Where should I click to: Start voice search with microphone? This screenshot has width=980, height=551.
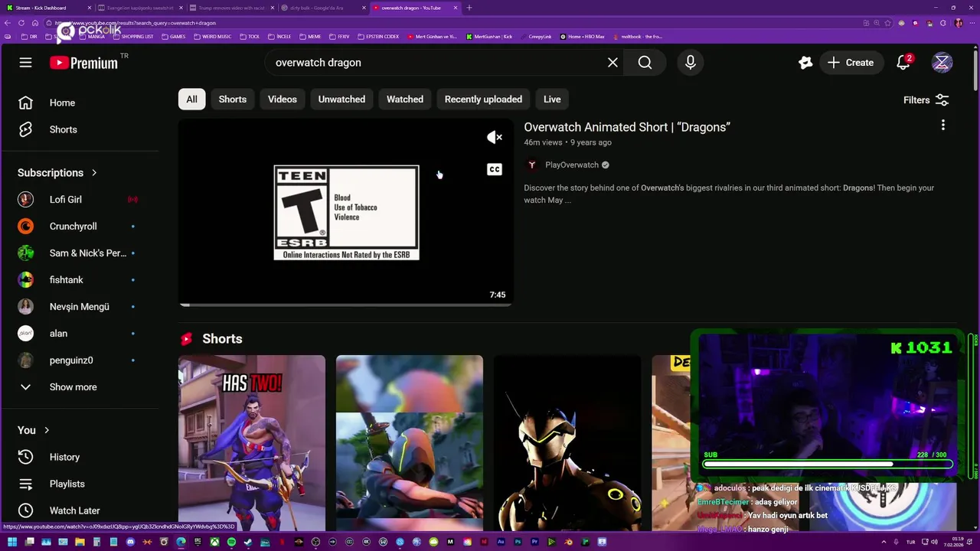coord(691,63)
